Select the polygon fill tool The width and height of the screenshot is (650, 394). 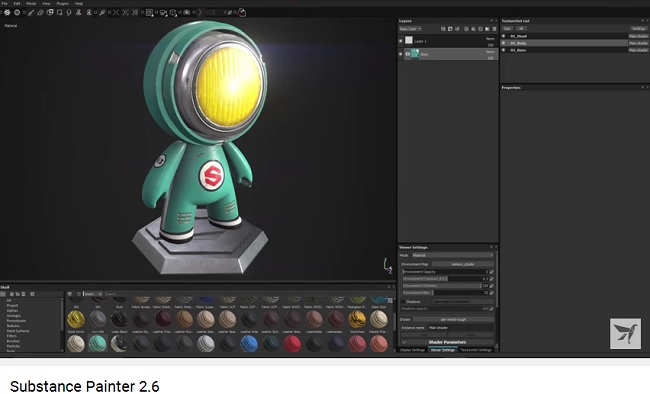(59, 12)
